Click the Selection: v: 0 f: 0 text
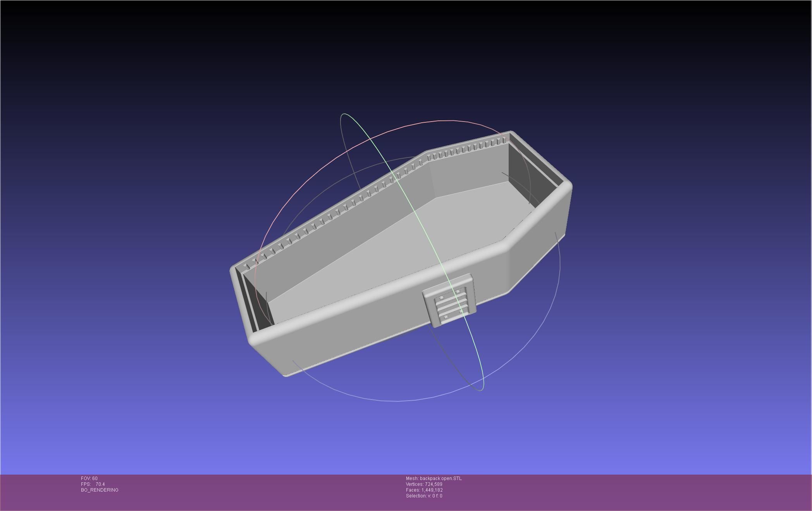The image size is (812, 511). coord(424,496)
